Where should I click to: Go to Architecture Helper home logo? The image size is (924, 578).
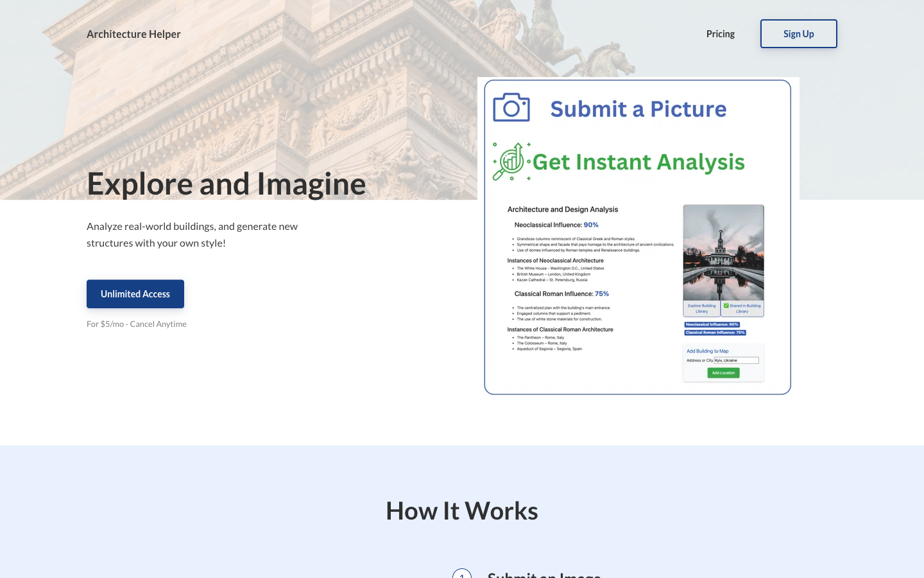point(133,34)
